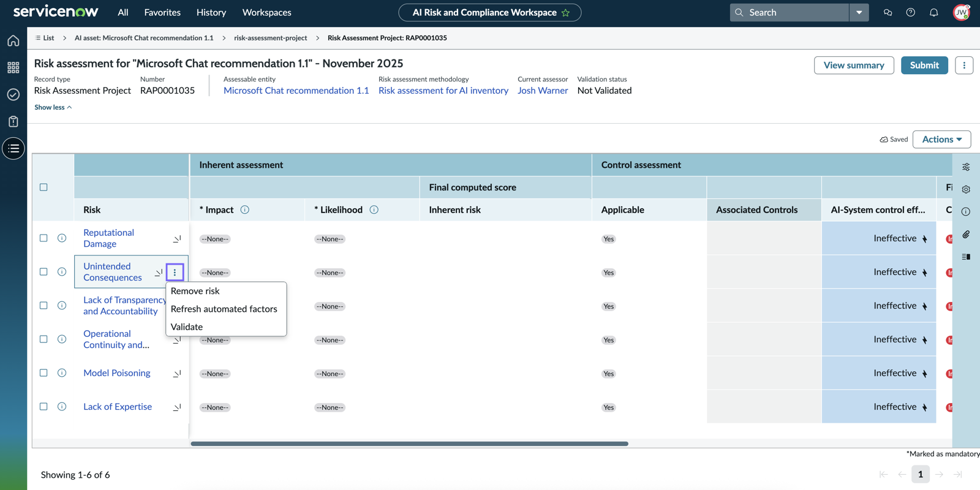
Task: Open the History menu
Action: [x=211, y=12]
